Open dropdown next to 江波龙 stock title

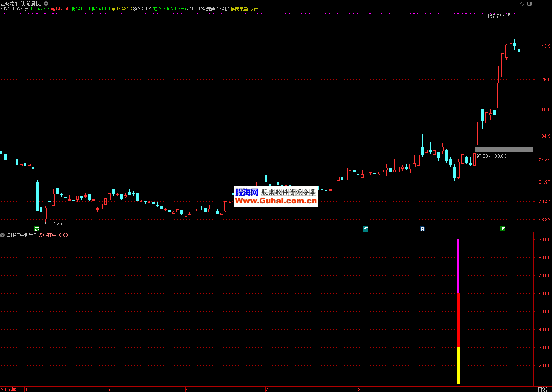tap(46, 3)
